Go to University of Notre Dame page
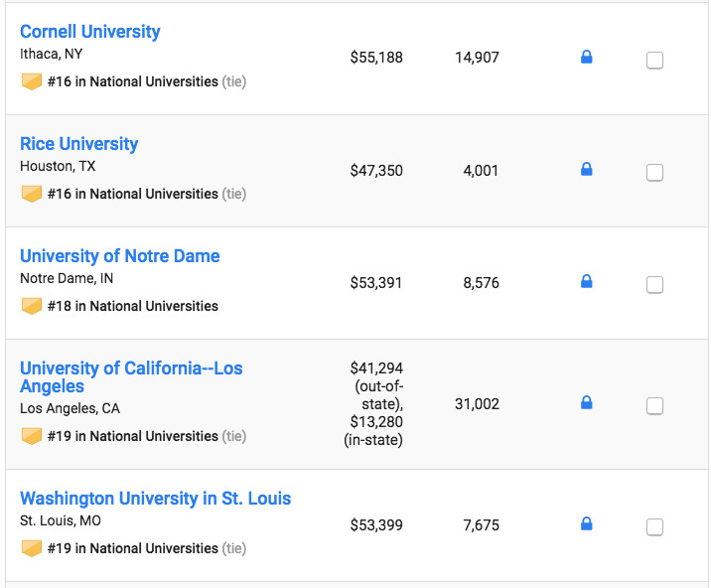The image size is (711, 588). coord(120,256)
